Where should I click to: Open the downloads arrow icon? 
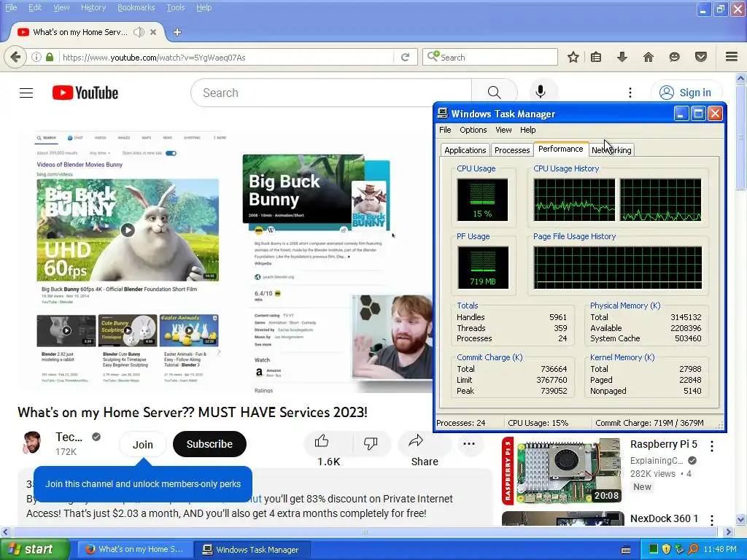tap(622, 57)
